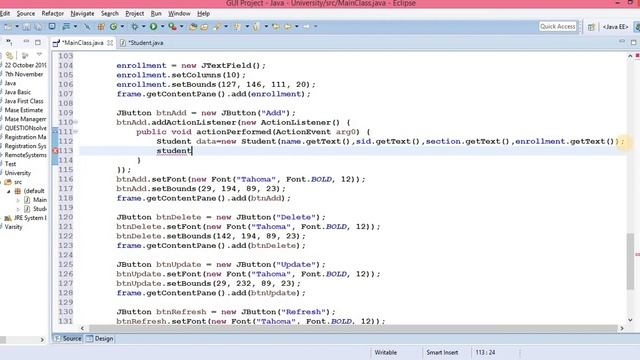Click the Back navigation arrow icon

[x=288, y=27]
